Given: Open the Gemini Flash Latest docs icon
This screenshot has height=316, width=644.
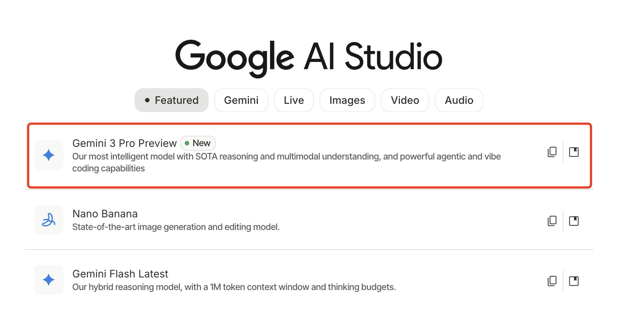Looking at the screenshot, I should (x=574, y=281).
